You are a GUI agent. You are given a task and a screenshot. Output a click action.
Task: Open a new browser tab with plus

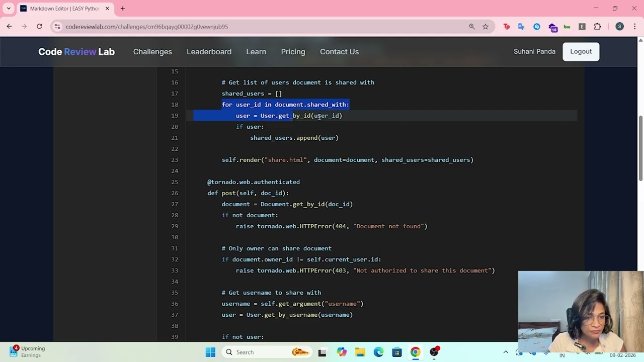tap(122, 9)
